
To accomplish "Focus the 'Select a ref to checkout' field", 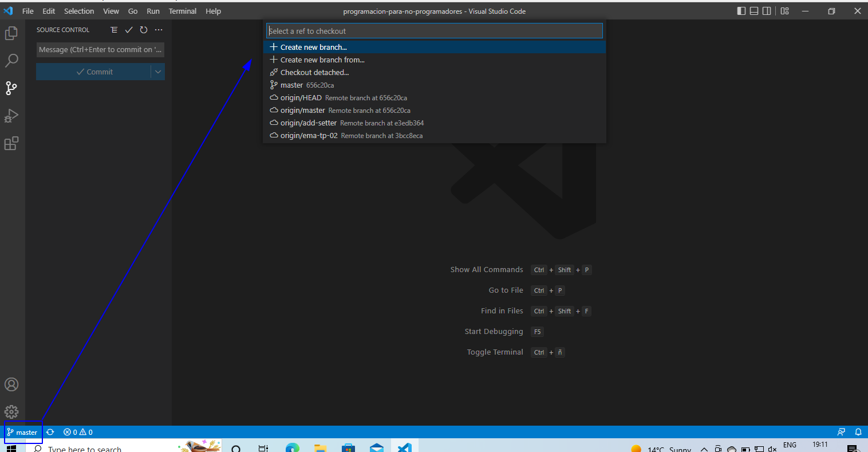I will coord(435,31).
